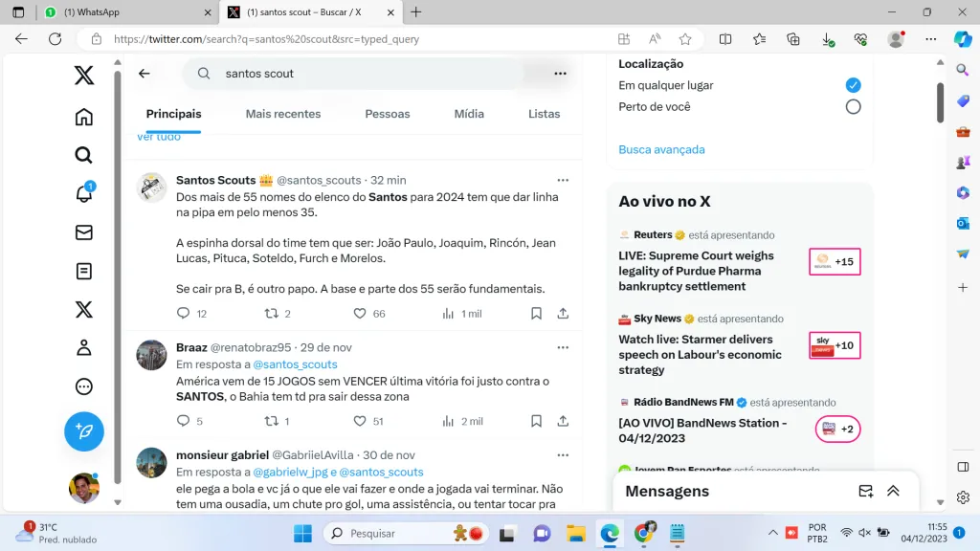Open the Notifications bell in sidebar
980x551 pixels.
[x=84, y=194]
